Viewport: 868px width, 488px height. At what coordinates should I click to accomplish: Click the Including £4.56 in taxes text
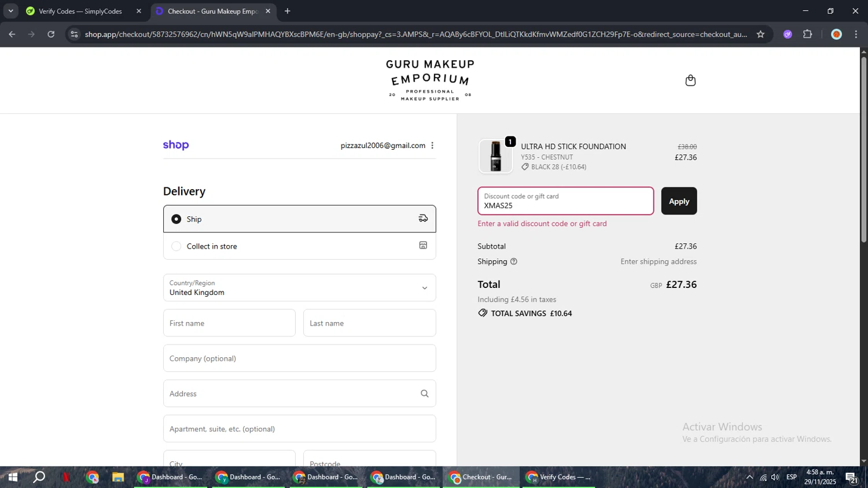(517, 300)
